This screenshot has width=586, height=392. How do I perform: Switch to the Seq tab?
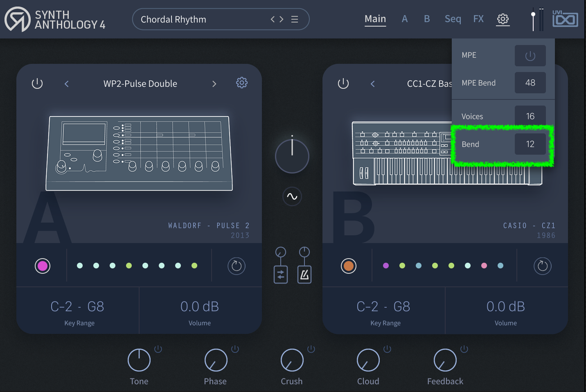(x=453, y=19)
